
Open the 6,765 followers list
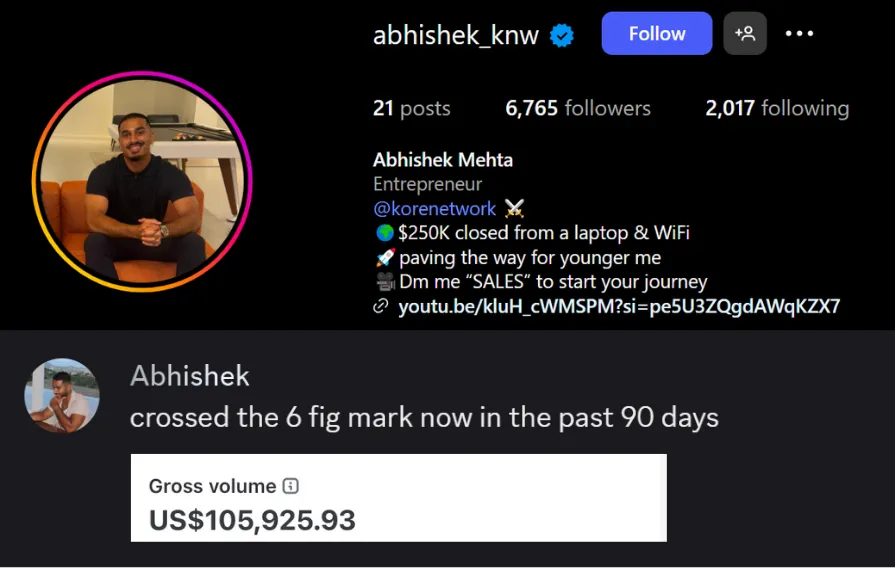click(x=578, y=108)
